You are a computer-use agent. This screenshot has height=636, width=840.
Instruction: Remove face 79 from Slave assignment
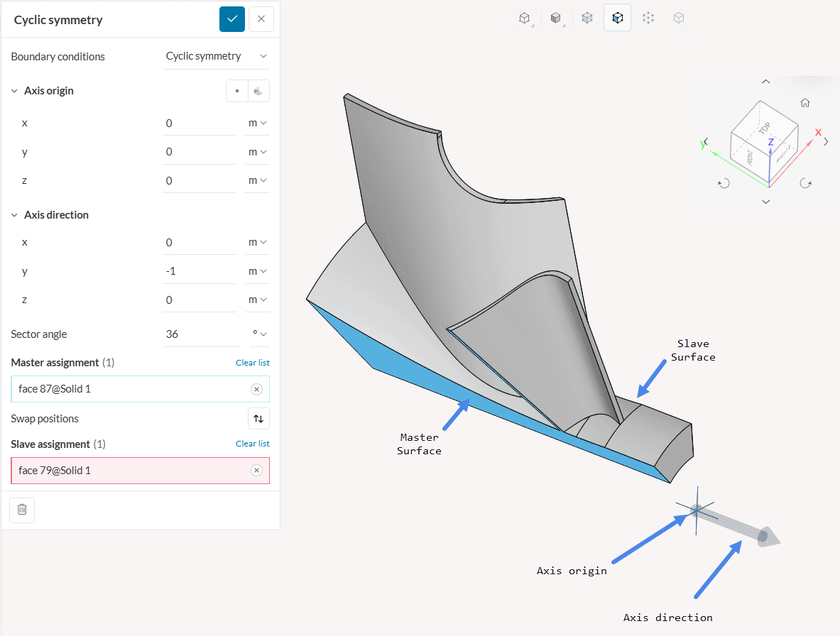coord(256,471)
